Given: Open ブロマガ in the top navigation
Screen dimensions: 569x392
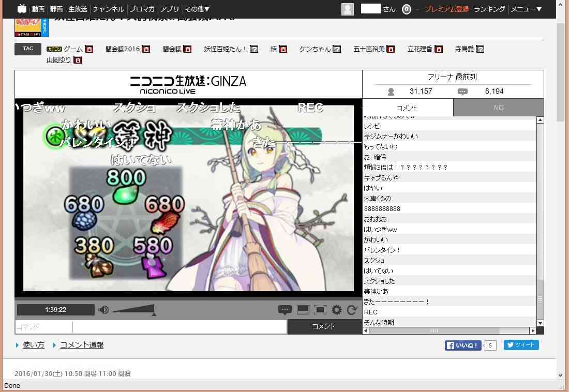Looking at the screenshot, I should click(x=142, y=9).
